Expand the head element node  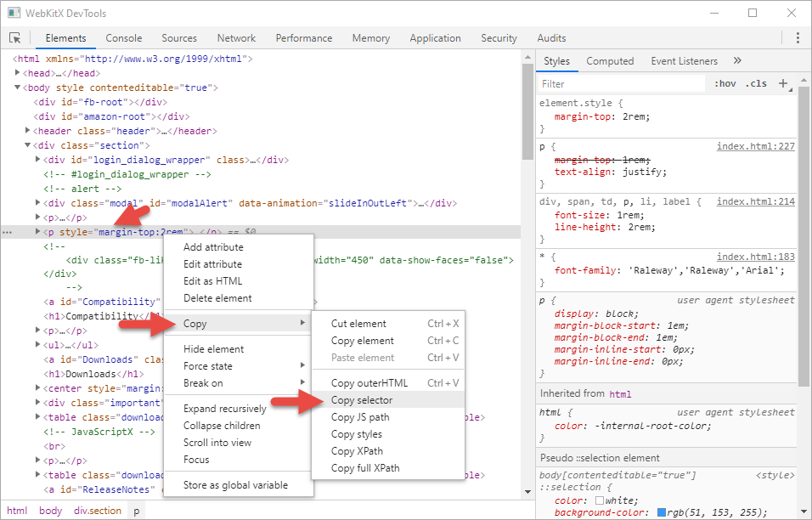17,73
